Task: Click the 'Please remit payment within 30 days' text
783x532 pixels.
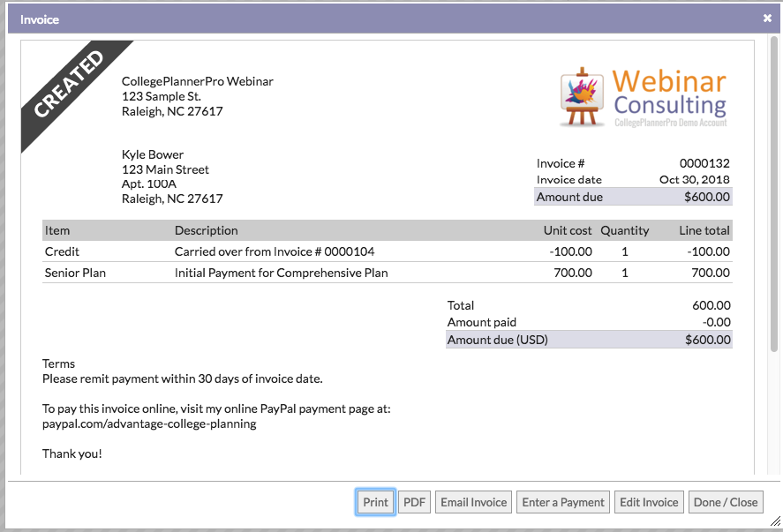Action: coord(182,378)
